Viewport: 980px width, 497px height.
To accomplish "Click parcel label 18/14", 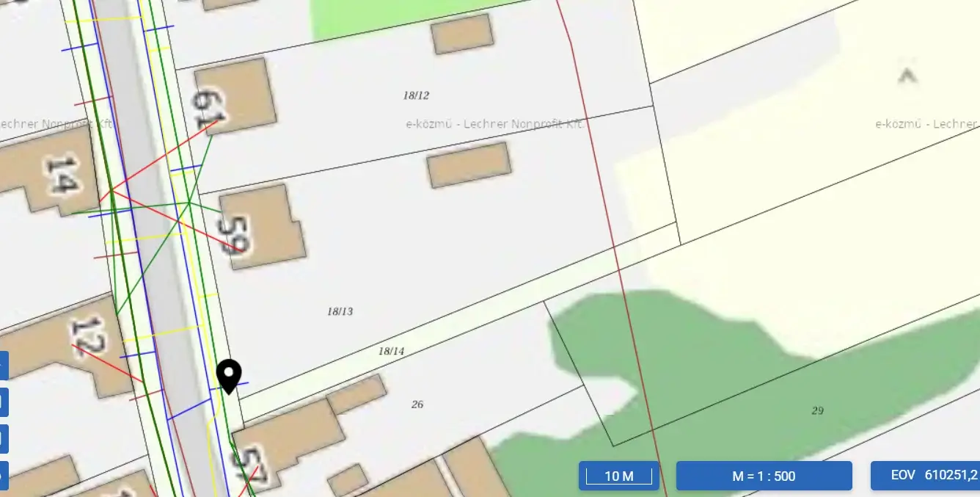I will coord(391,352).
